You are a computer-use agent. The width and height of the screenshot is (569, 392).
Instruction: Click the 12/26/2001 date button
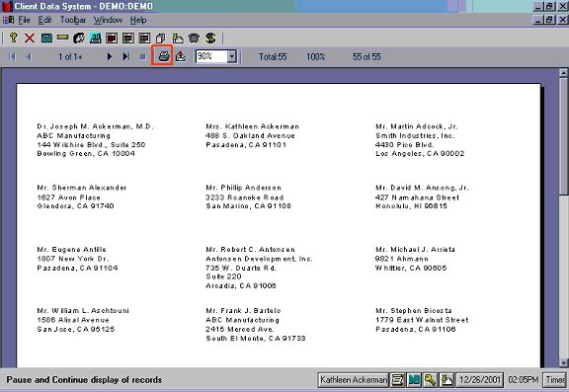[480, 380]
